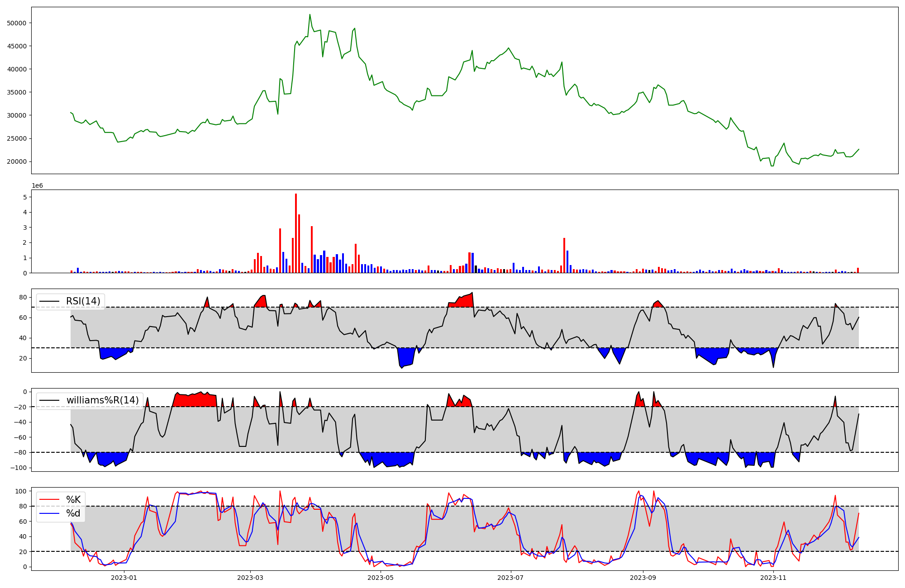Click the RSI(14) legend label
905x588 pixels.
[84, 301]
